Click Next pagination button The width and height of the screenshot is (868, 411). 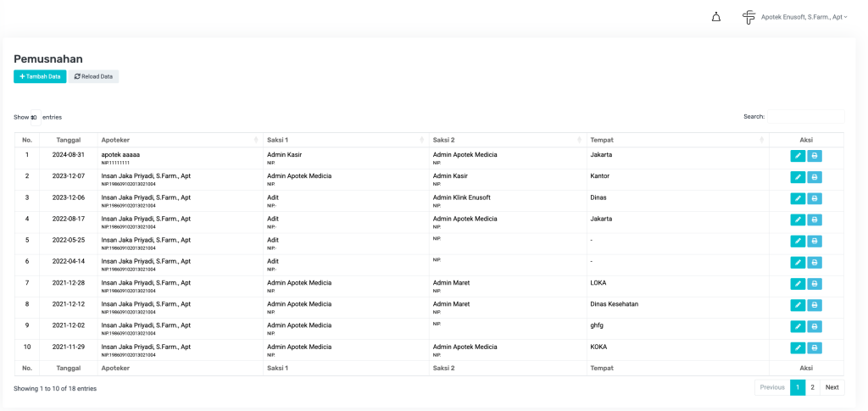point(832,387)
